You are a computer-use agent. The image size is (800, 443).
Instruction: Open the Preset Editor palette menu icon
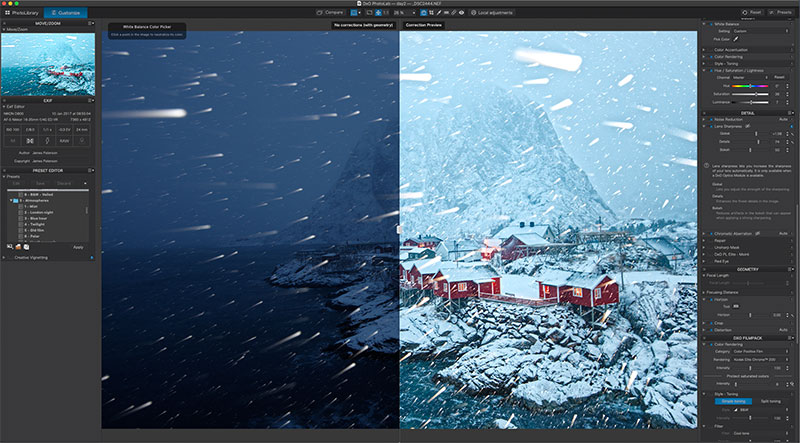90,170
